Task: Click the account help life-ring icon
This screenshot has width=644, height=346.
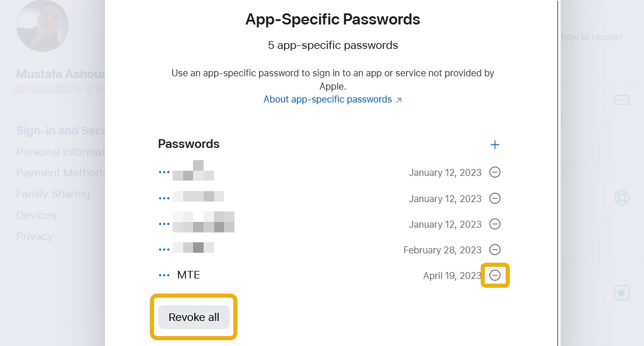Action: (622, 197)
